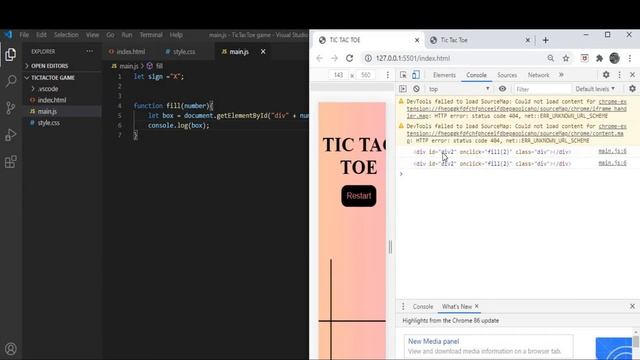This screenshot has width=640, height=360.
Task: Open the Source Control view
Action: (11, 108)
